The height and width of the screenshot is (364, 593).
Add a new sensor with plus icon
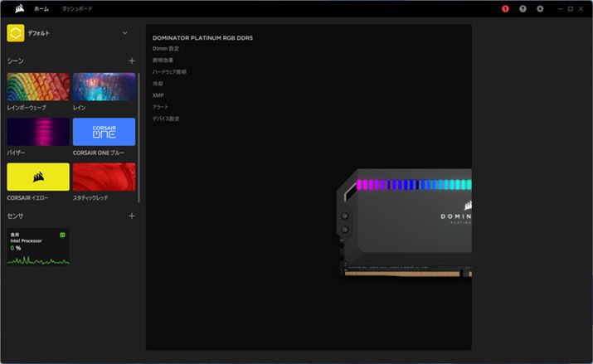131,216
